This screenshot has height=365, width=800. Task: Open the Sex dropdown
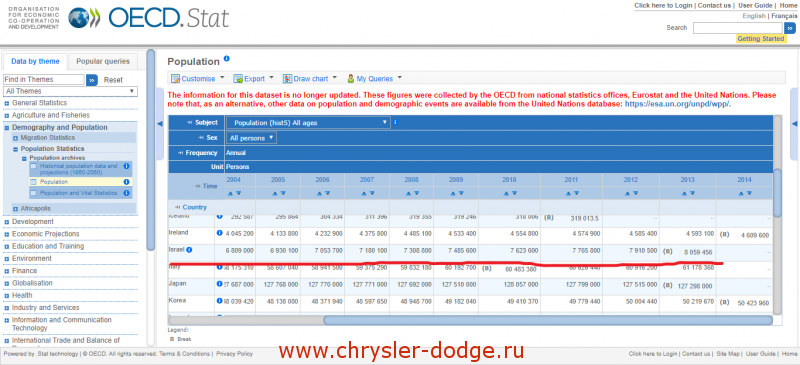click(251, 138)
